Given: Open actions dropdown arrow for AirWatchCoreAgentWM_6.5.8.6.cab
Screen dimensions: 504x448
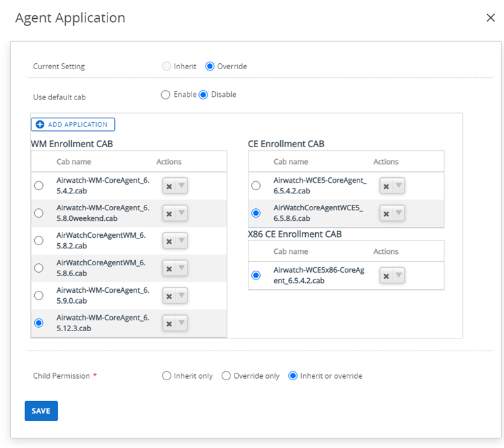Looking at the screenshot, I should point(181,268).
